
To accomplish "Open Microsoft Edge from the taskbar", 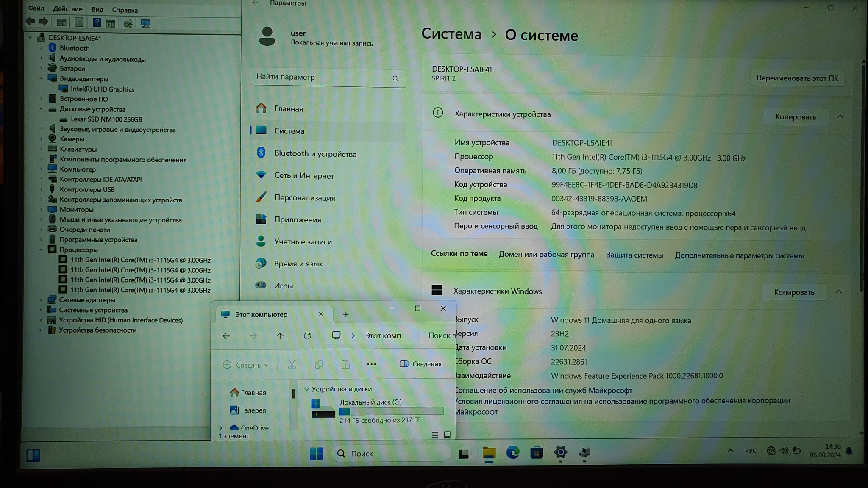I will tap(513, 453).
